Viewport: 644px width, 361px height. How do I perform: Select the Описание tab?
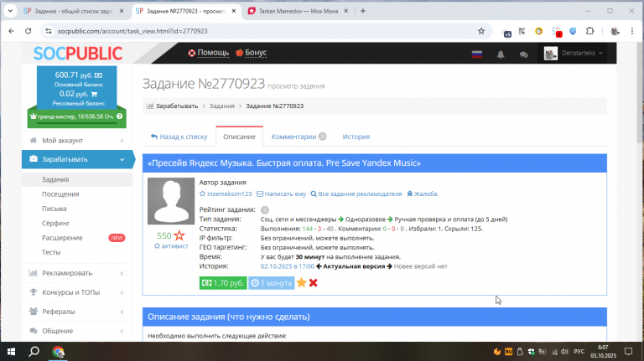pyautogui.click(x=240, y=137)
